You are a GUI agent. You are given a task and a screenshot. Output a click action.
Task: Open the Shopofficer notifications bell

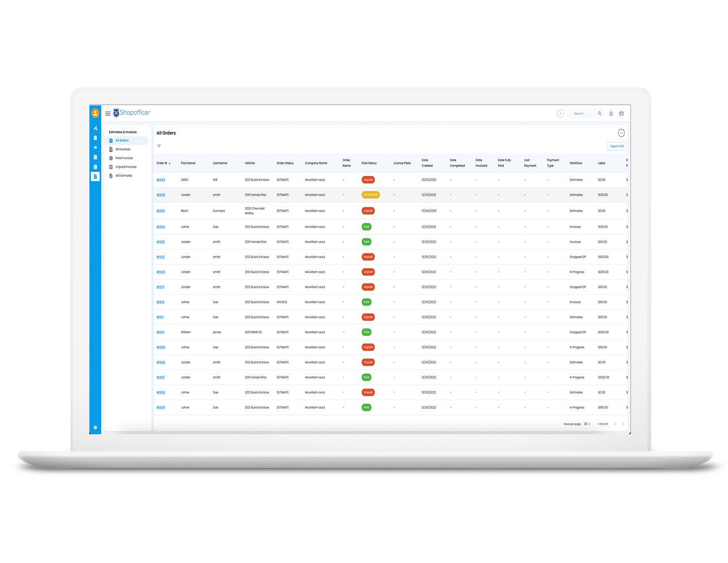611,113
